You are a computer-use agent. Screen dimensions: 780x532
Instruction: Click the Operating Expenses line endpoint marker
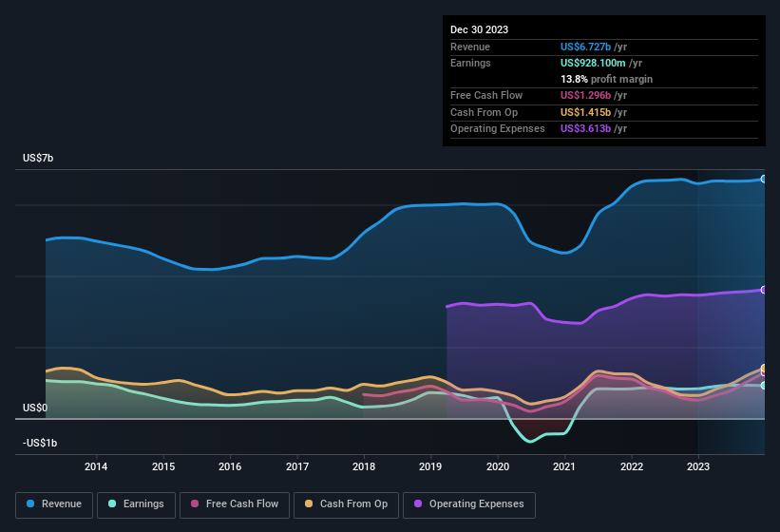coord(764,290)
